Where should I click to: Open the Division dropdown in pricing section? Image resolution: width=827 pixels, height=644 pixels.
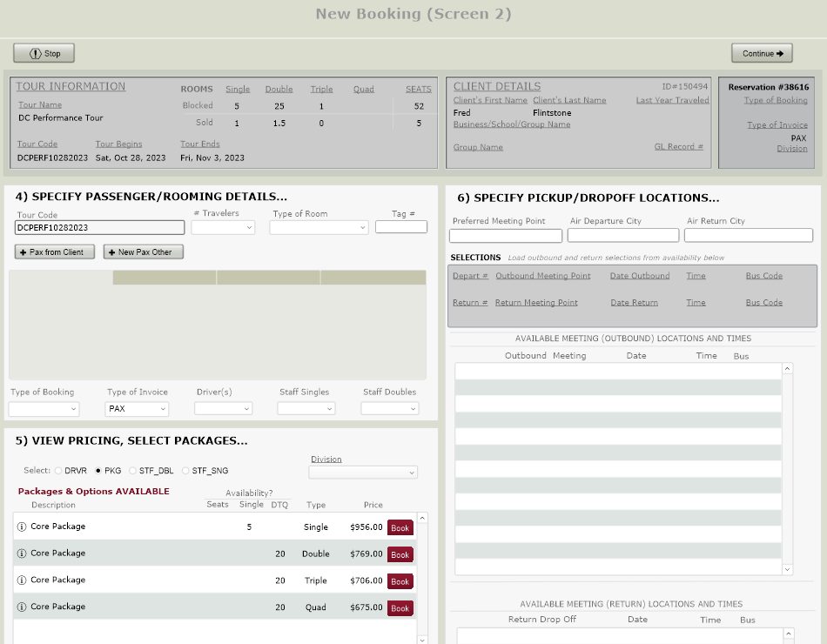[363, 472]
